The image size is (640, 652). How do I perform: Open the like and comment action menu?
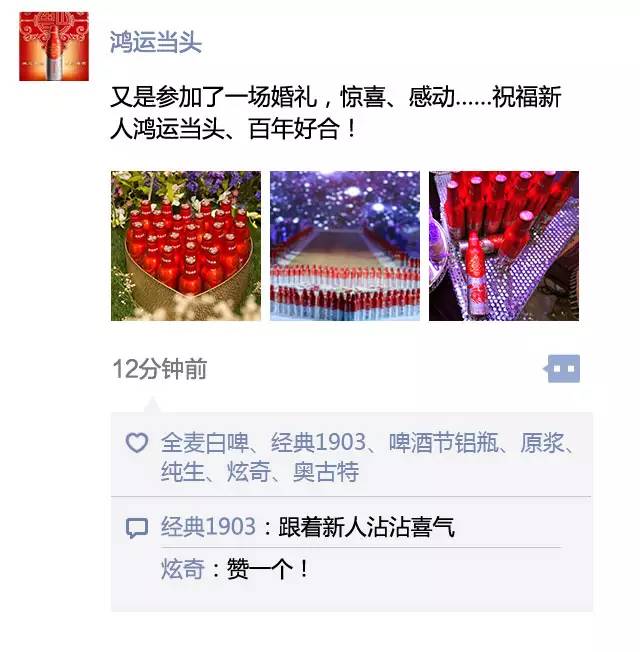pyautogui.click(x=563, y=368)
